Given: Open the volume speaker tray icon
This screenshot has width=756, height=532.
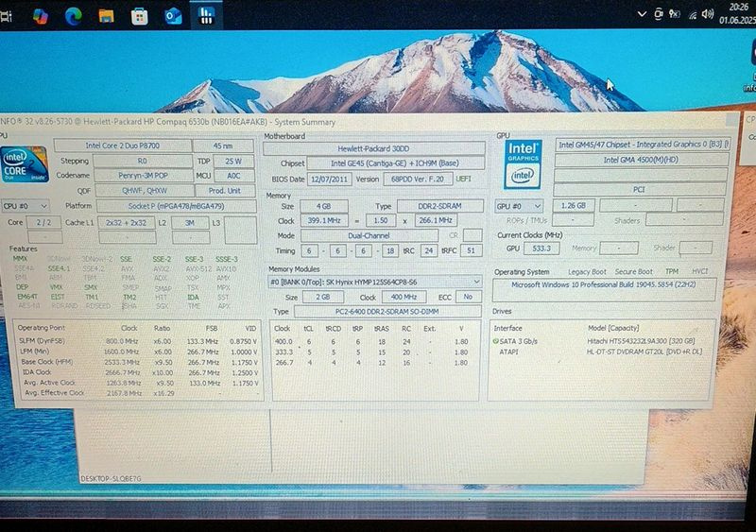Looking at the screenshot, I should coord(708,14).
